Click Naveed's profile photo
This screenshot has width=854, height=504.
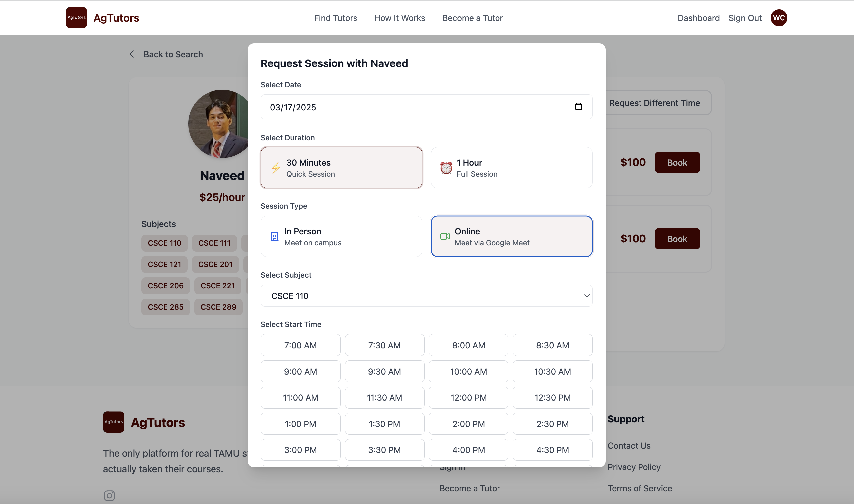(218, 124)
